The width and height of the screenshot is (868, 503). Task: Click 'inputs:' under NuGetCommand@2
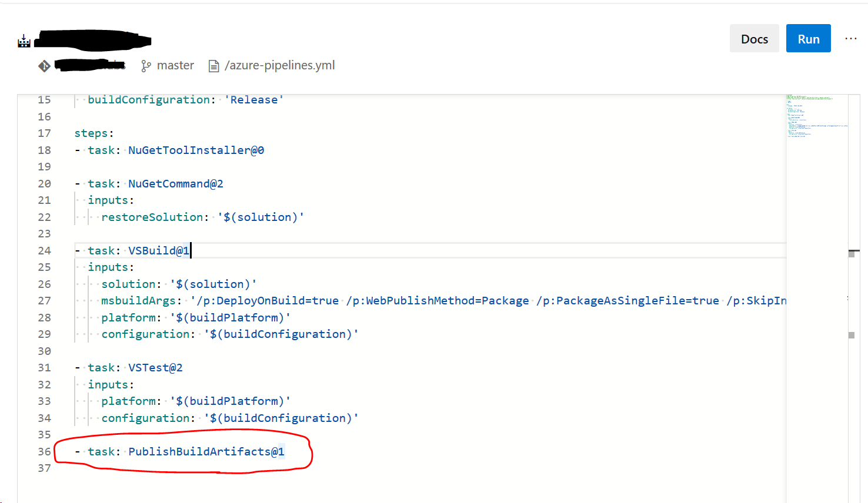point(111,200)
